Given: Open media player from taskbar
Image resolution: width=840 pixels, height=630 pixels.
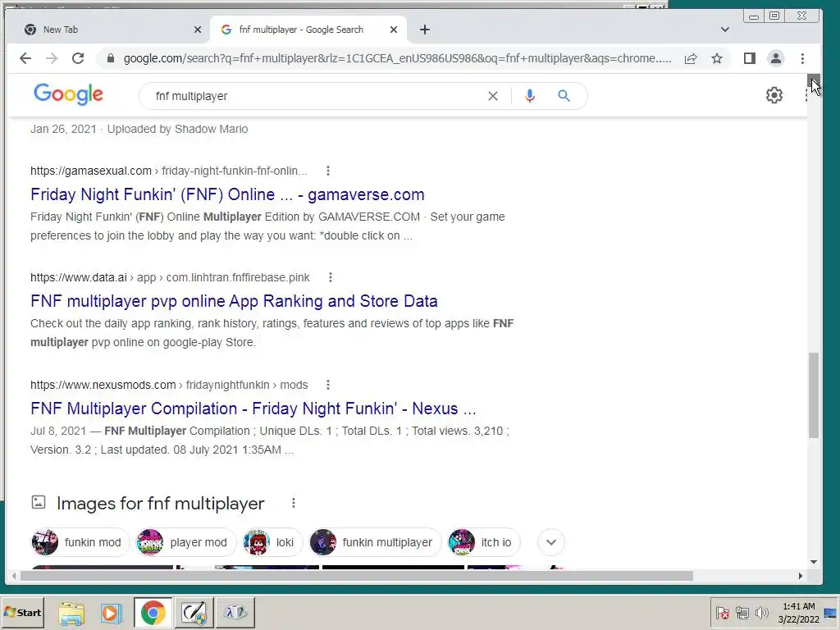Looking at the screenshot, I should click(112, 613).
